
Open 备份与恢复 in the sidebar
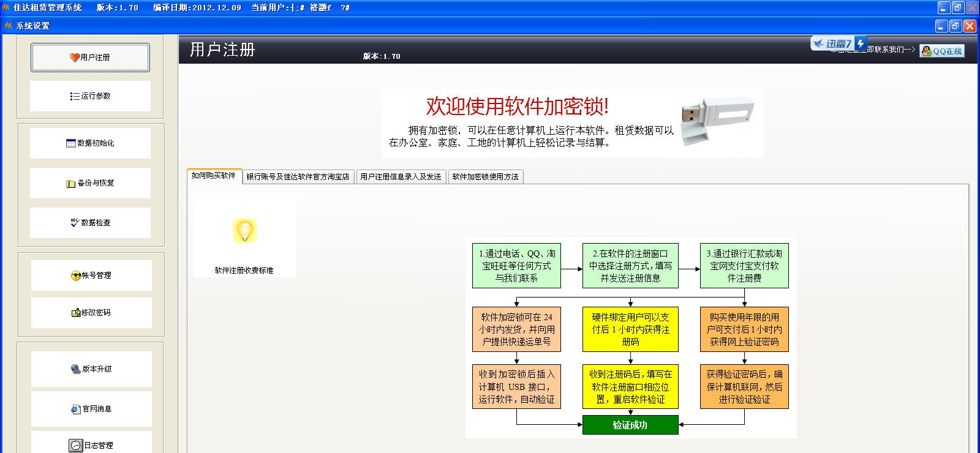click(90, 183)
